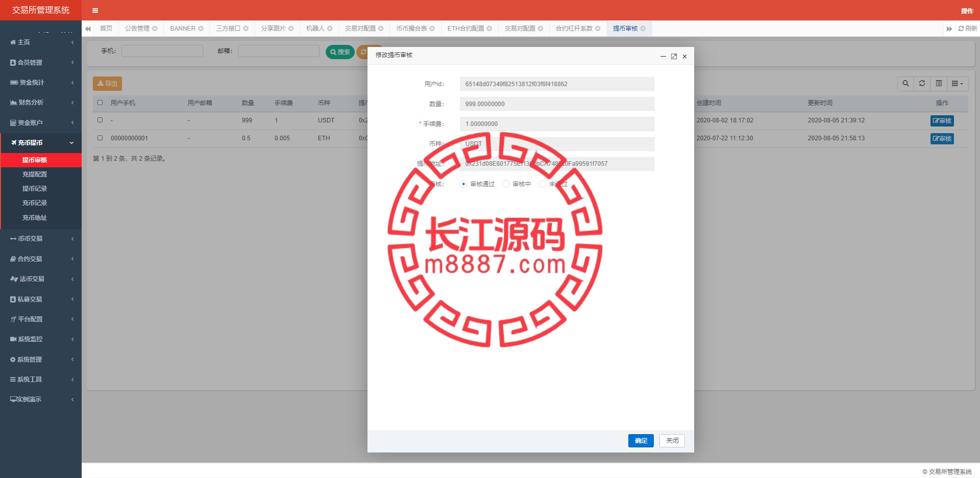This screenshot has height=478, width=980.
Task: Close the 机器人 tab x icon
Action: coord(330,29)
